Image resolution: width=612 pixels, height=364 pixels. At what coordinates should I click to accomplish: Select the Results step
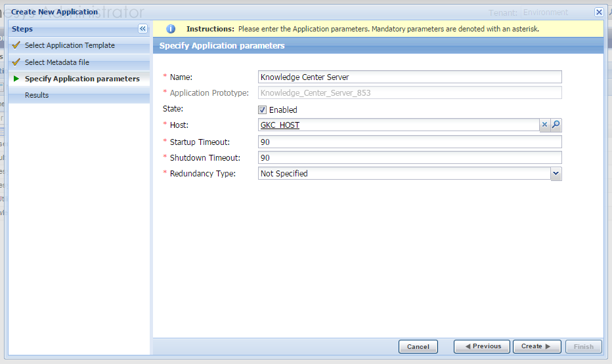coord(37,95)
